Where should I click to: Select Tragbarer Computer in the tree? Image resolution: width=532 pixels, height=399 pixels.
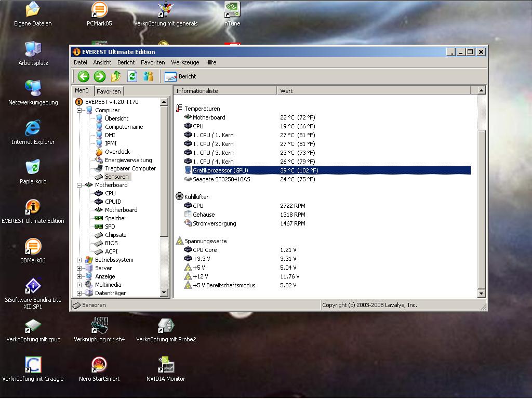(130, 168)
